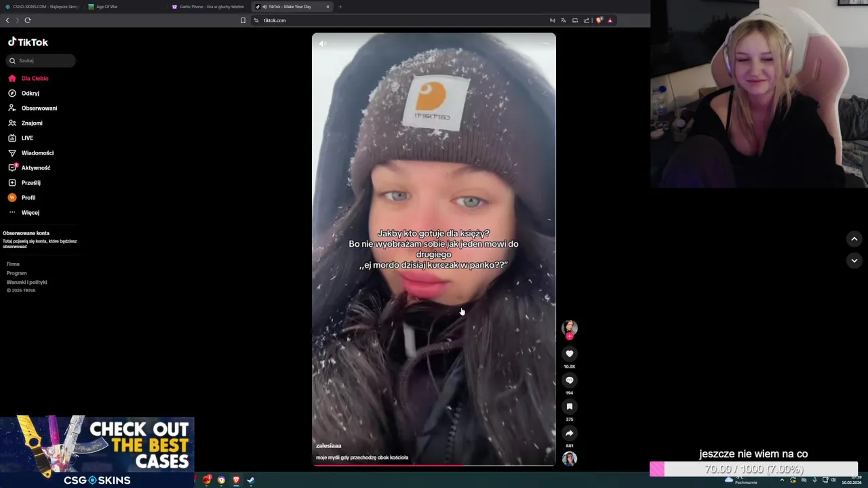This screenshot has height=488, width=868.
Task: Switch to the Age Of War tab
Action: (125, 7)
